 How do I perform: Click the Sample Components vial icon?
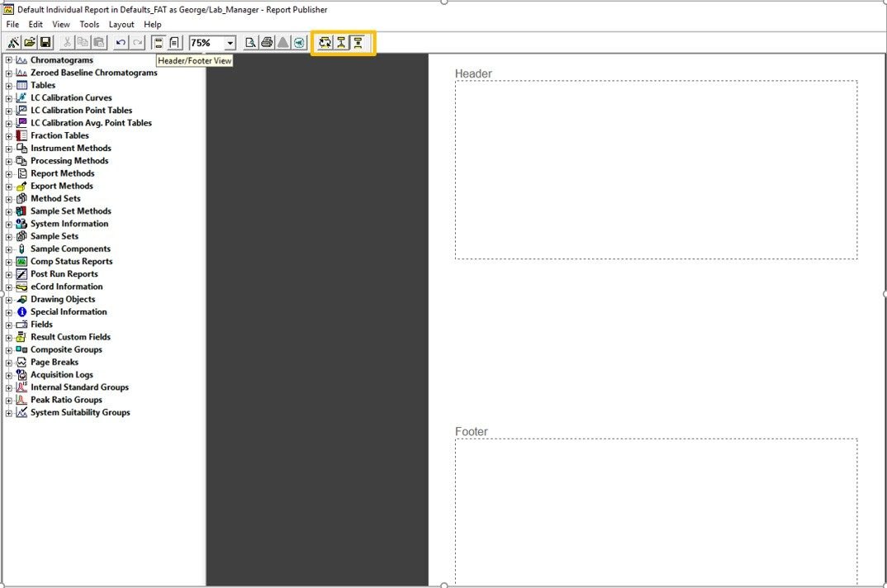21,249
